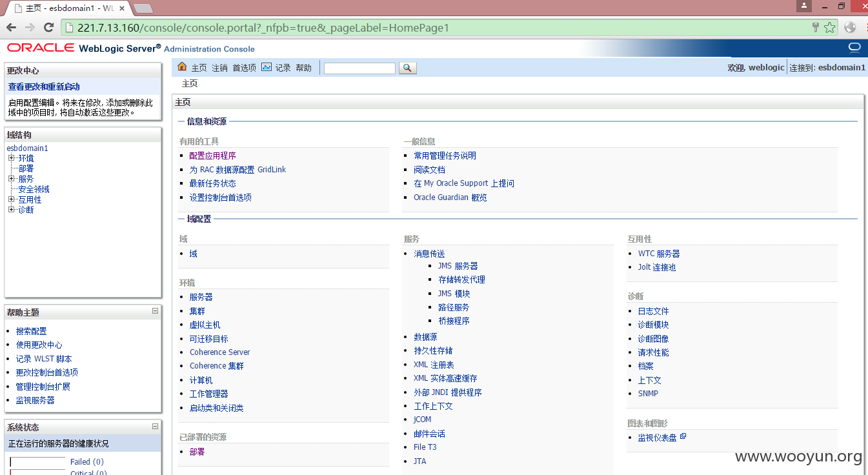This screenshot has width=868, height=475.
Task: Click 监视服务器 help topic
Action: [35, 400]
